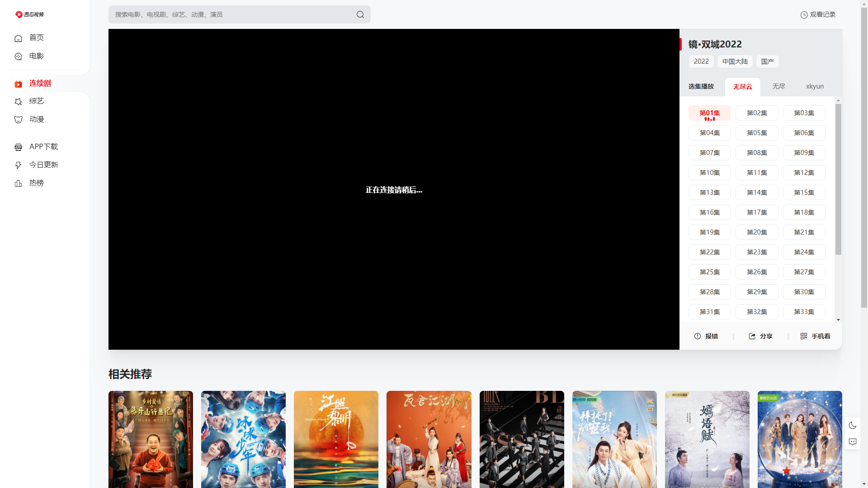Click the APP下载 download icon

click(18, 147)
